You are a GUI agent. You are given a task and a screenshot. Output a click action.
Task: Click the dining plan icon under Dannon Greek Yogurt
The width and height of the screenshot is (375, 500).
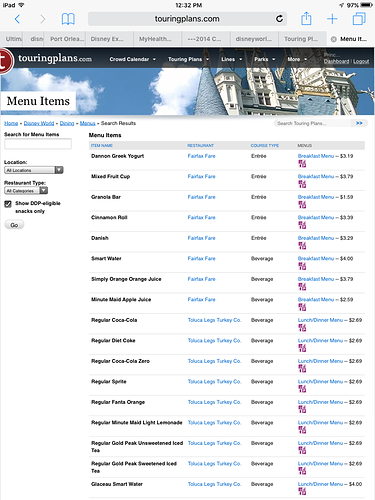302,164
